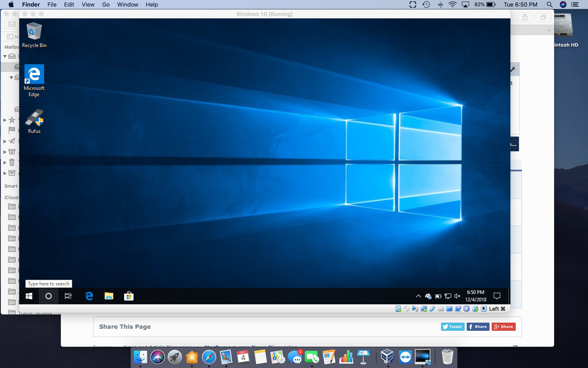The height and width of the screenshot is (368, 588).
Task: Click the get-mail envelope button in Mail
Action: click(12, 24)
